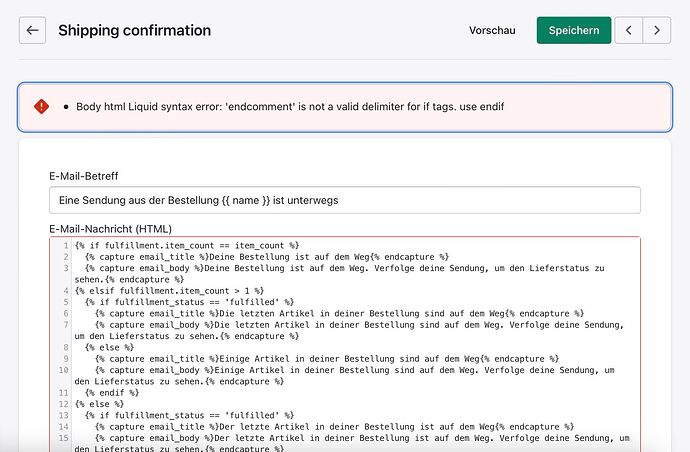The width and height of the screenshot is (690, 452).
Task: Click line 5 if fulfillment_status code
Action: pyautogui.click(x=189, y=302)
